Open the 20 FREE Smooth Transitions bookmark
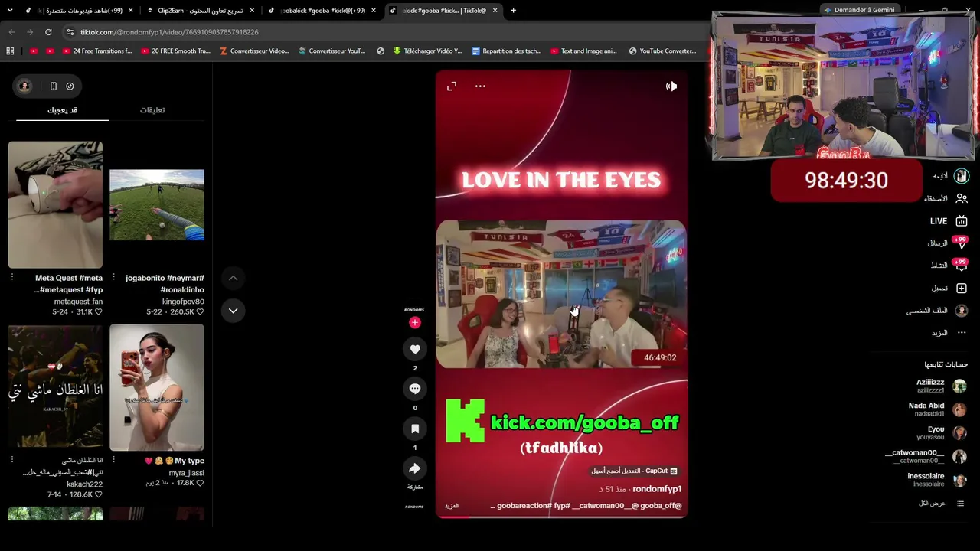Image resolution: width=980 pixels, height=551 pixels. point(176,51)
